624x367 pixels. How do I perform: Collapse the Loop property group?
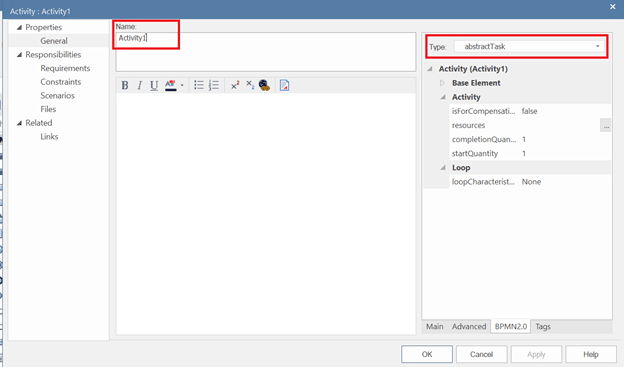click(x=443, y=168)
